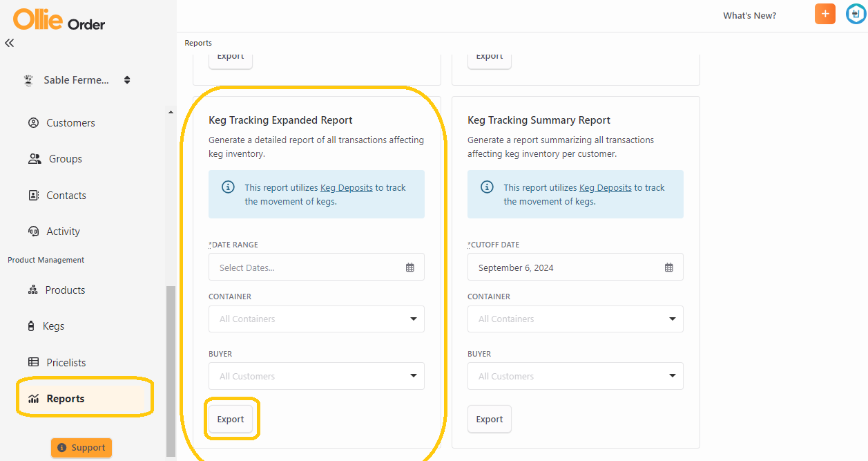Image resolution: width=868 pixels, height=461 pixels.
Task: Click the calendar icon in Cutoff Date field
Action: tap(669, 267)
